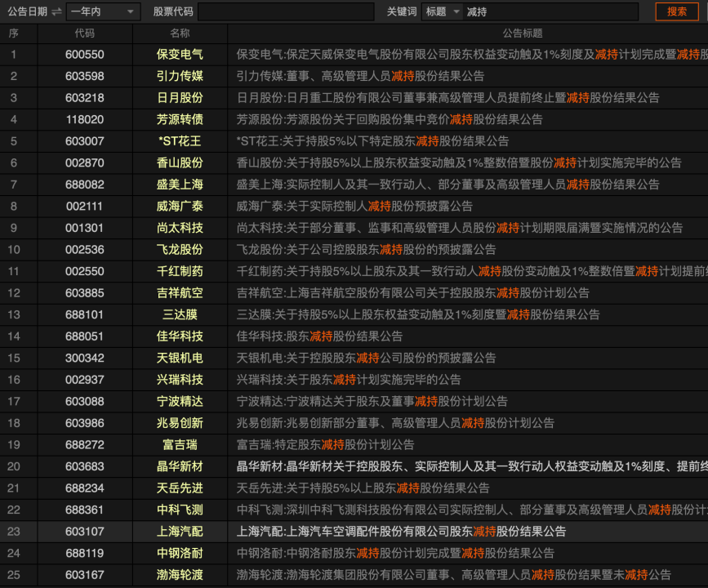Open the 标题 keyword type dropdown
Screen dimensions: 708x588
coord(443,11)
